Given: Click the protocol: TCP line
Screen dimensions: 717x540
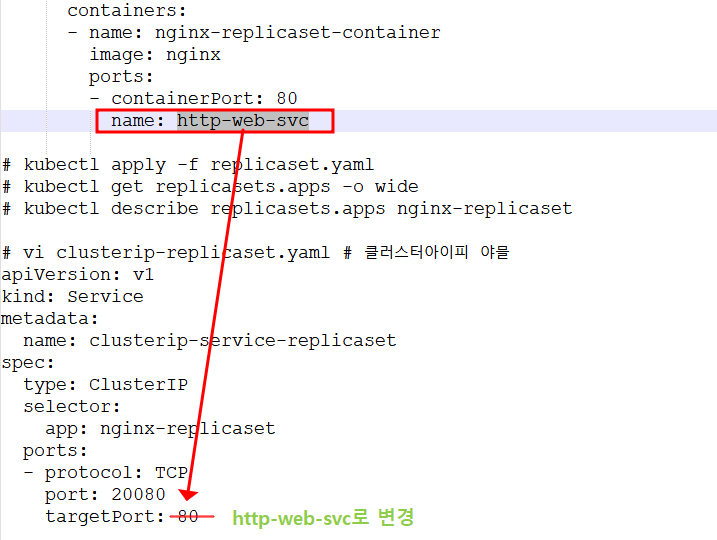Looking at the screenshot, I should [106, 472].
